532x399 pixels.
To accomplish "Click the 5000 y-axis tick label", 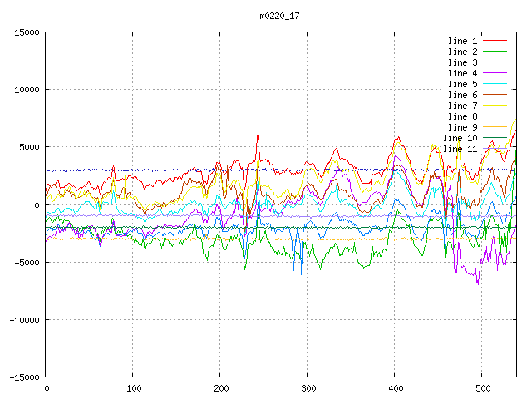I will tap(28, 147).
